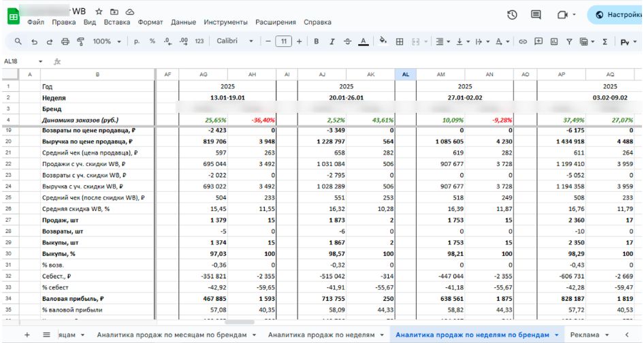Open version history clock icon
The image size is (644, 343).
tap(512, 15)
